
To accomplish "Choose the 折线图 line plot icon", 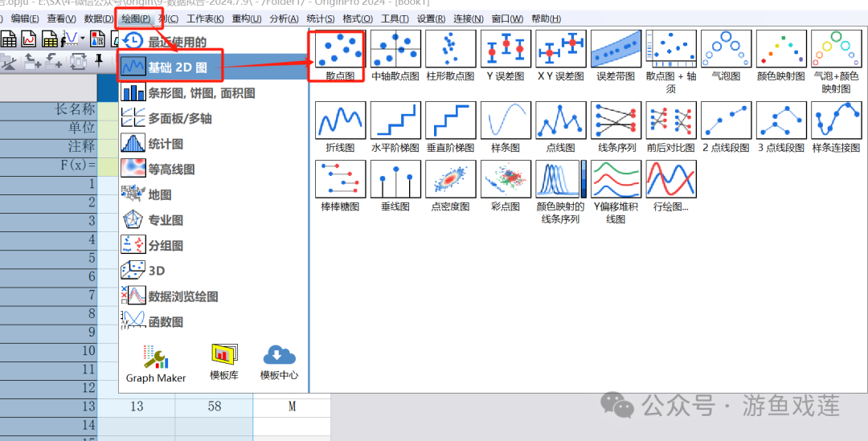I will coord(340,120).
